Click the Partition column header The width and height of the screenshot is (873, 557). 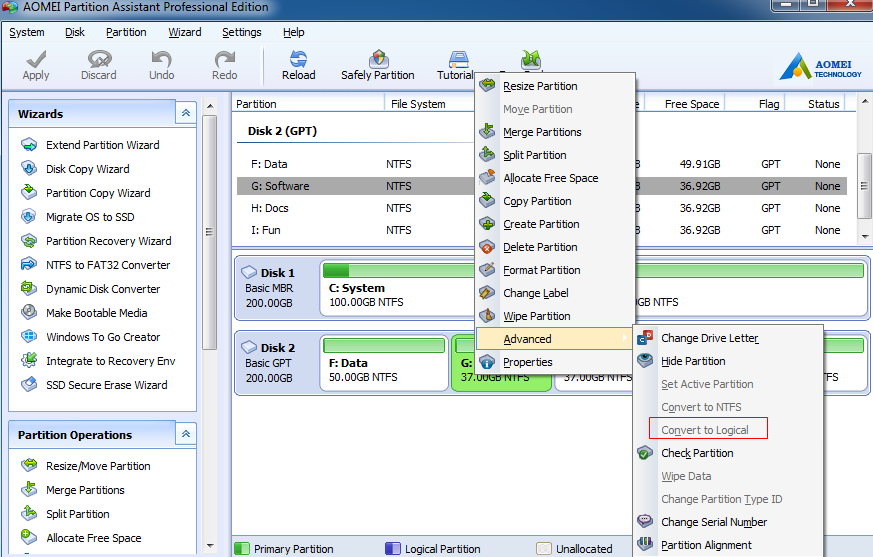pyautogui.click(x=308, y=104)
